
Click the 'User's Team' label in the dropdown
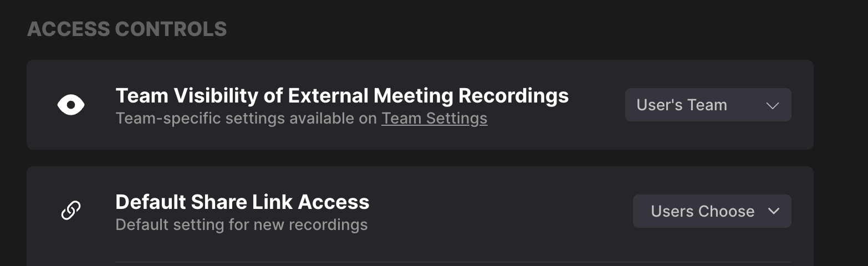coord(681,105)
